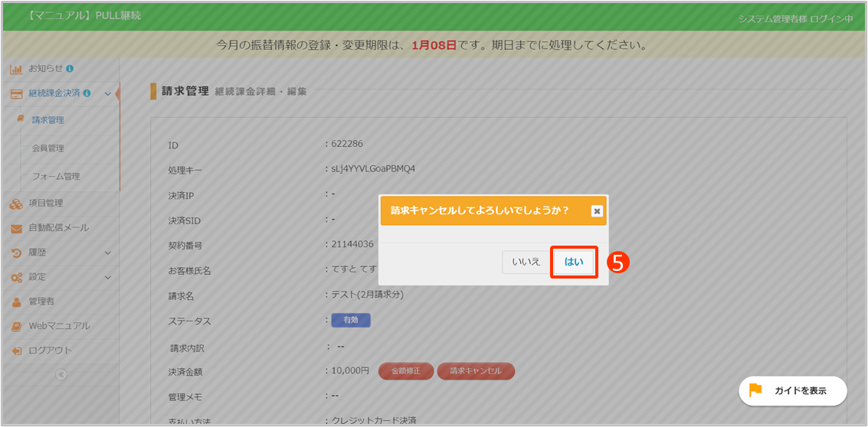Collapse the 継続課金決済 submenu chevron
Screen dimensions: 868x427
click(x=107, y=94)
